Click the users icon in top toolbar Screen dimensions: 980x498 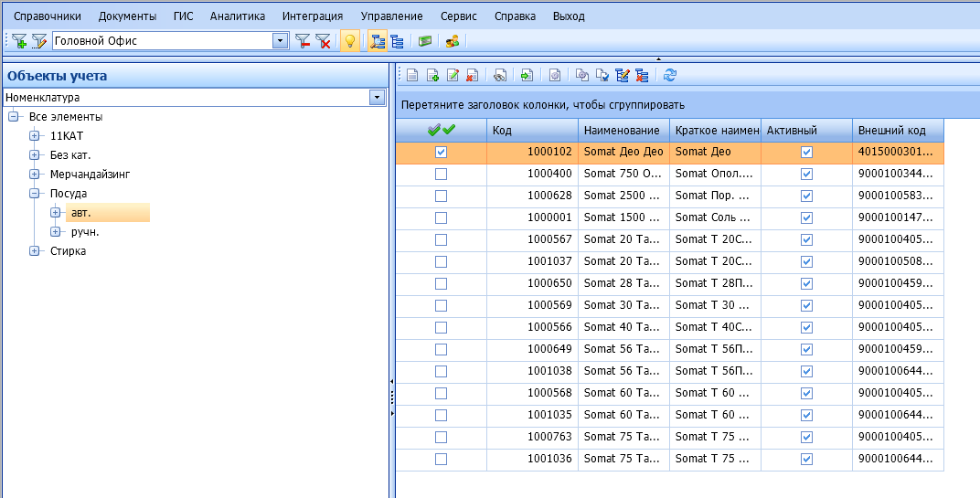click(452, 41)
